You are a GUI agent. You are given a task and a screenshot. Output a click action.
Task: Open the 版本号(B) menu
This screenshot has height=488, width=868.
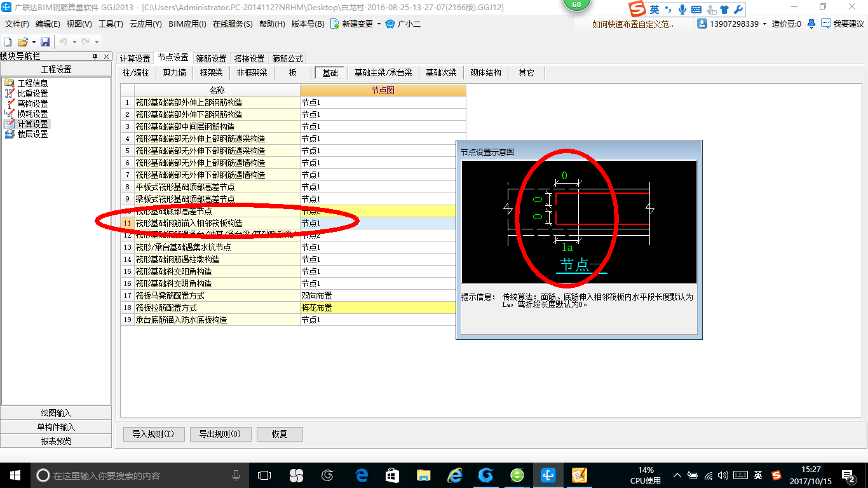tap(308, 24)
